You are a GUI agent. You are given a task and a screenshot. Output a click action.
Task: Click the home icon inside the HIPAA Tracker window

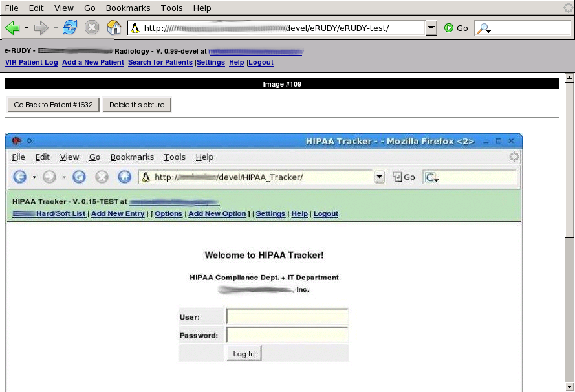(124, 177)
